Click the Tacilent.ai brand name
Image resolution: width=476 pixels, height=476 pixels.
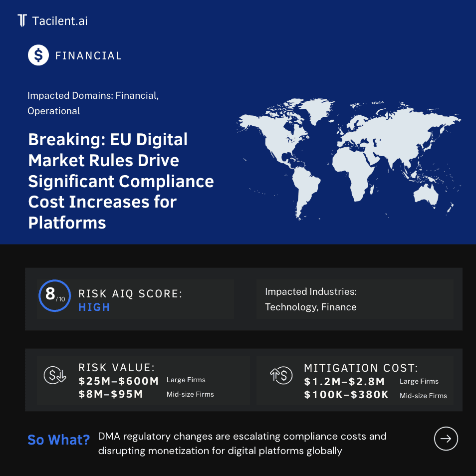(x=60, y=21)
